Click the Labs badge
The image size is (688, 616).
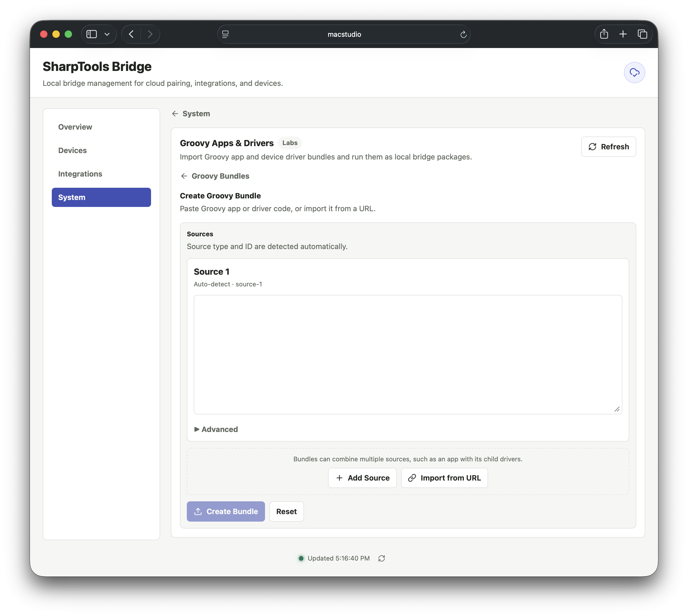tap(290, 143)
